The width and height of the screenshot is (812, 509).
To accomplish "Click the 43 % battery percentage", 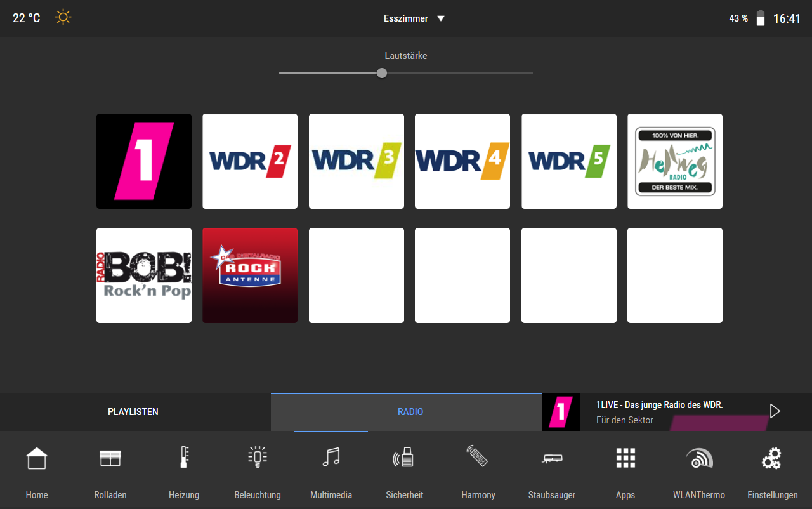I will point(738,18).
